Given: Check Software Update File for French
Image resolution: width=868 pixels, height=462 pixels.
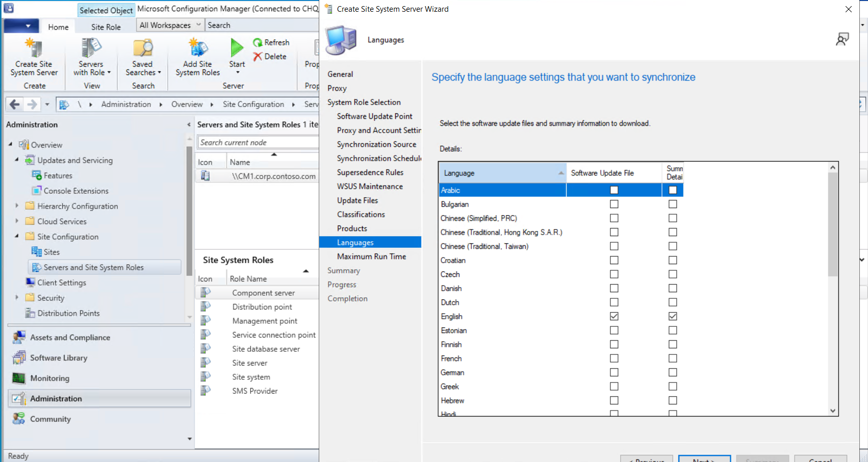Looking at the screenshot, I should [x=614, y=358].
